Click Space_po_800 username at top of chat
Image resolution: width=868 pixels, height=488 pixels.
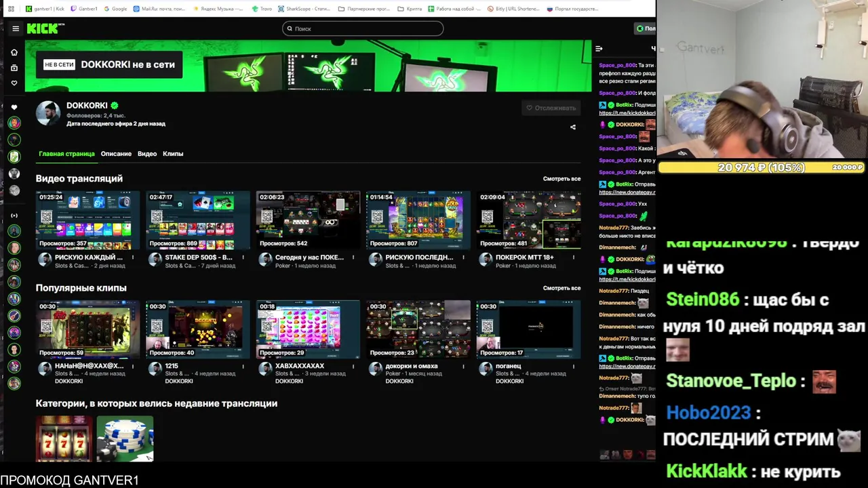[x=617, y=65]
